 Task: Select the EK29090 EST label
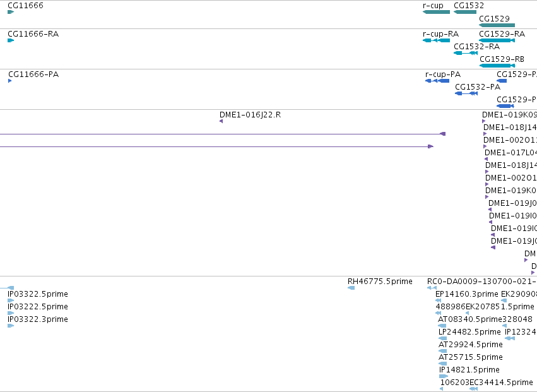coord(519,294)
